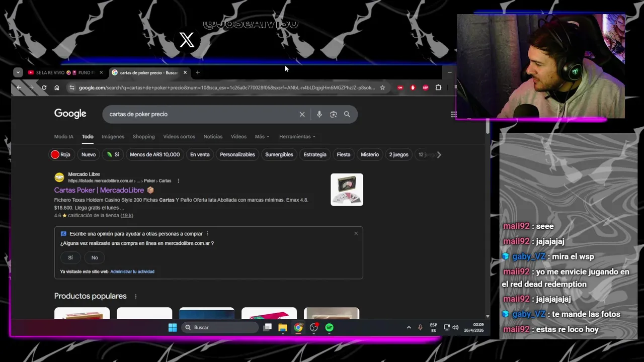Screen dimensions: 644x362
Task: Apply the Misterio filter chip
Action: [x=370, y=154]
